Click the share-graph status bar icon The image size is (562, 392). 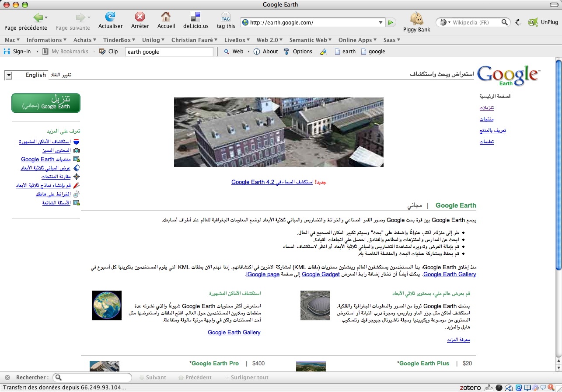click(x=509, y=388)
